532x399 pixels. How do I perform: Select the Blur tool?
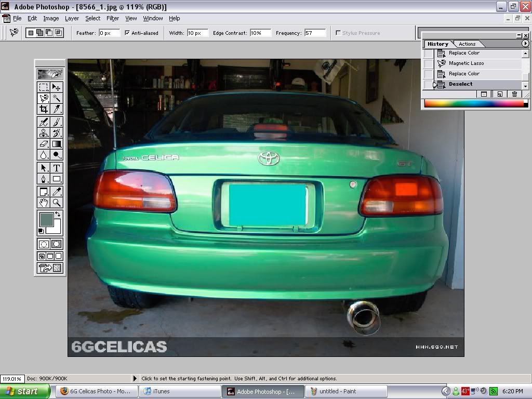click(44, 155)
